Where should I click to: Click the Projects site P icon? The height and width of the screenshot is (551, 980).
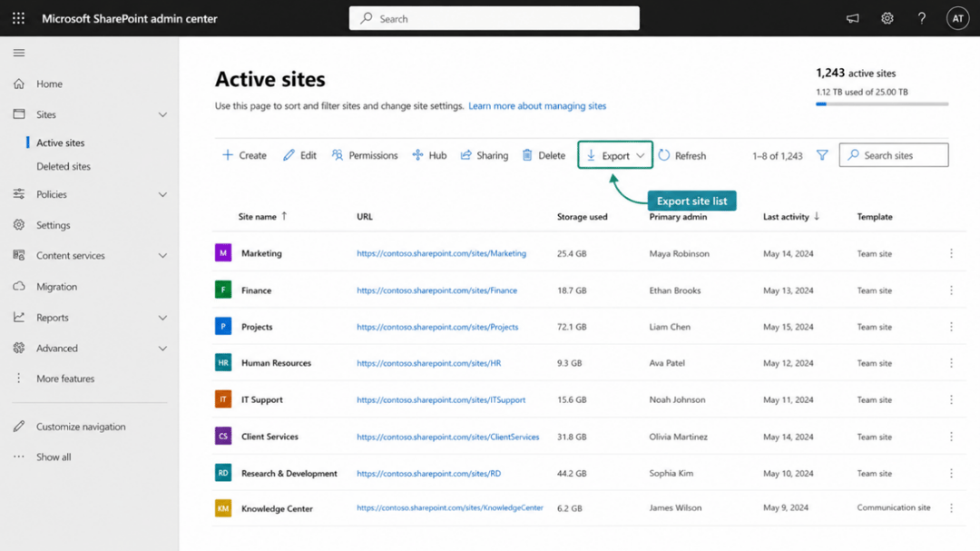tap(223, 326)
